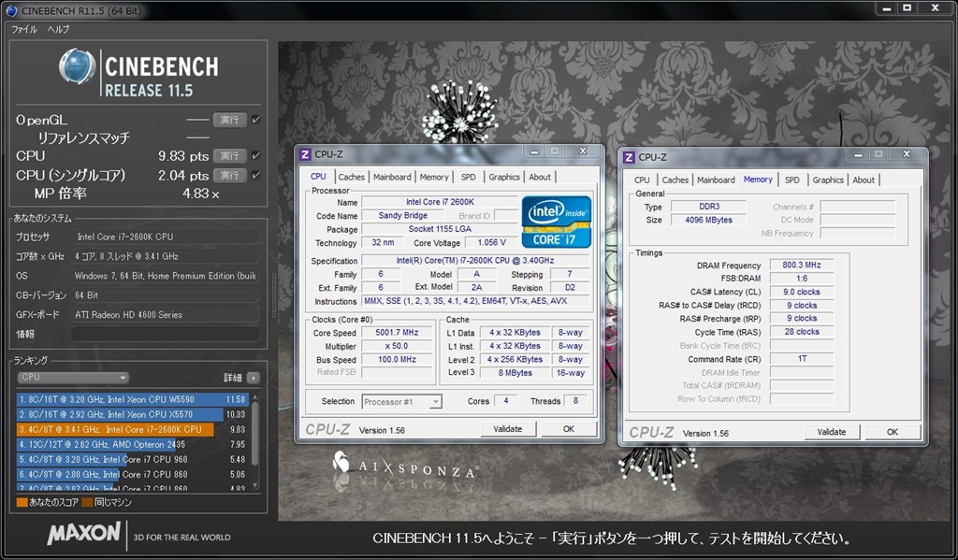This screenshot has width=958, height=560.
Task: Switch to Caches tab in right CPU-Z
Action: 675,180
